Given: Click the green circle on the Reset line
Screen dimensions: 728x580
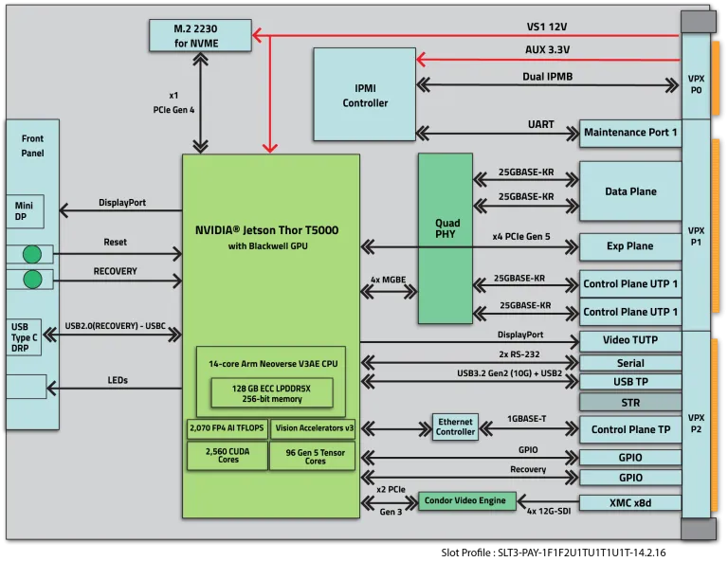Looking at the screenshot, I should click(x=32, y=254).
